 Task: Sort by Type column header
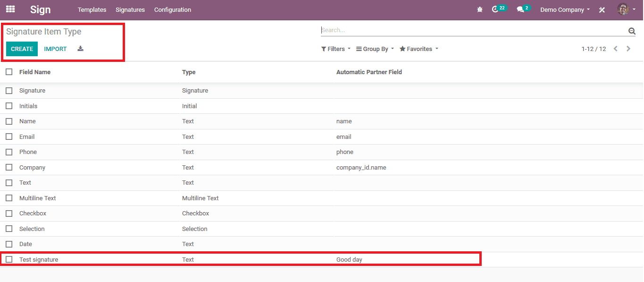click(189, 72)
